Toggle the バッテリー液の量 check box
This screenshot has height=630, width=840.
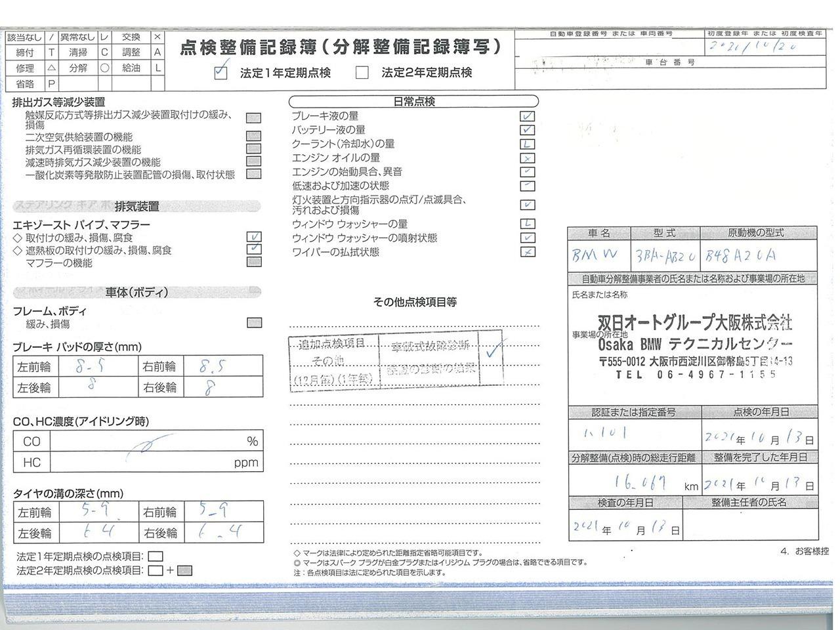[527, 130]
